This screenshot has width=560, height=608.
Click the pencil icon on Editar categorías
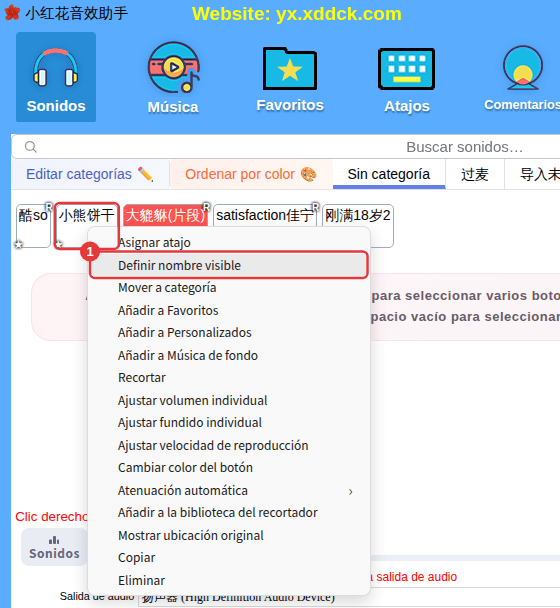pyautogui.click(x=145, y=174)
